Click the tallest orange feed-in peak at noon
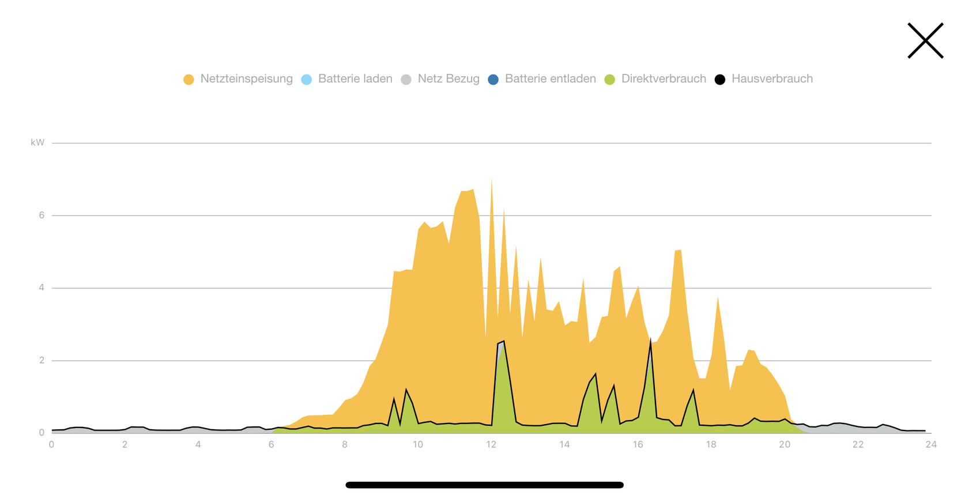Image resolution: width=980 pixels, height=499 pixels. (x=491, y=182)
